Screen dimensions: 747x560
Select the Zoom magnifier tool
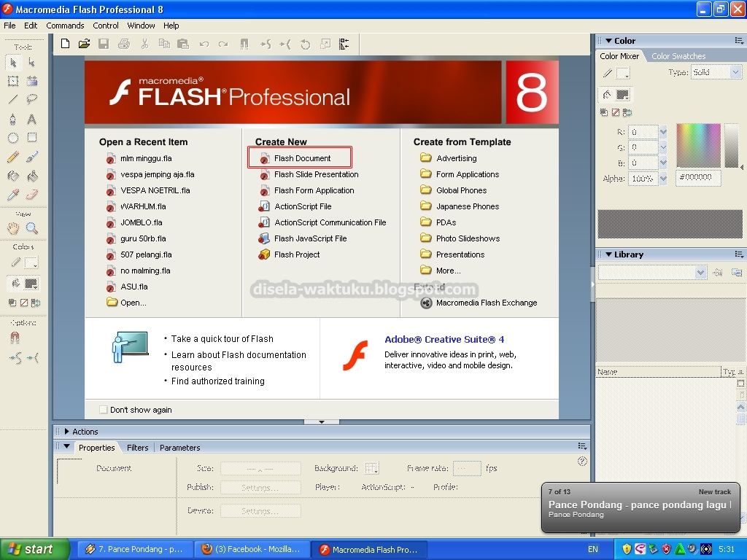(31, 228)
